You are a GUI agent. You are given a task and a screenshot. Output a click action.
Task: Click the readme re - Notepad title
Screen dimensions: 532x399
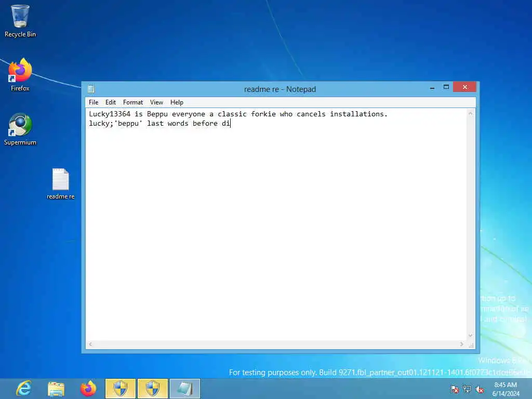click(280, 89)
